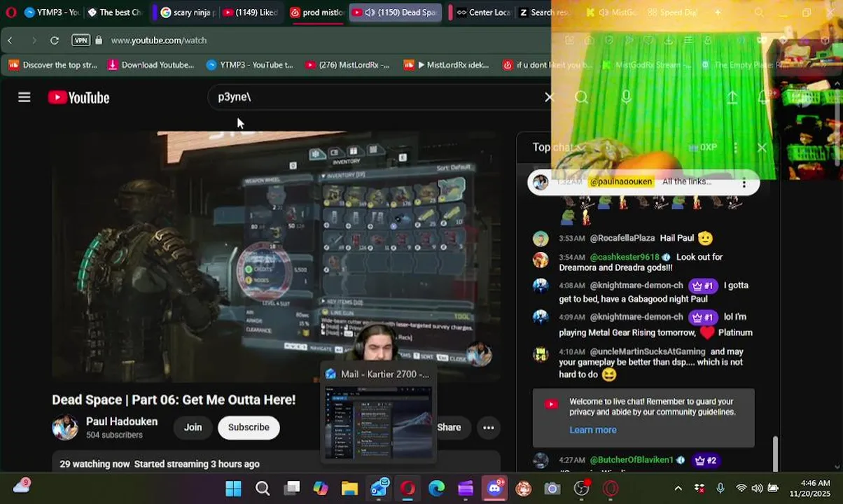Reload the page with the refresh icon
The width and height of the screenshot is (843, 504).
pos(55,41)
